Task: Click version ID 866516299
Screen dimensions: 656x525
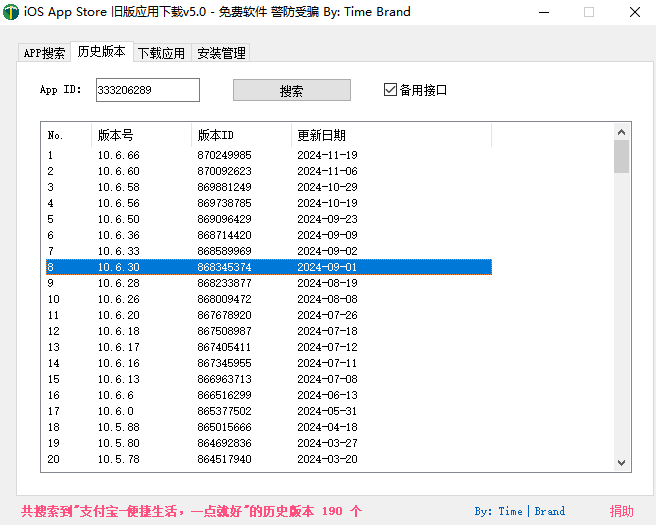Action: click(224, 395)
